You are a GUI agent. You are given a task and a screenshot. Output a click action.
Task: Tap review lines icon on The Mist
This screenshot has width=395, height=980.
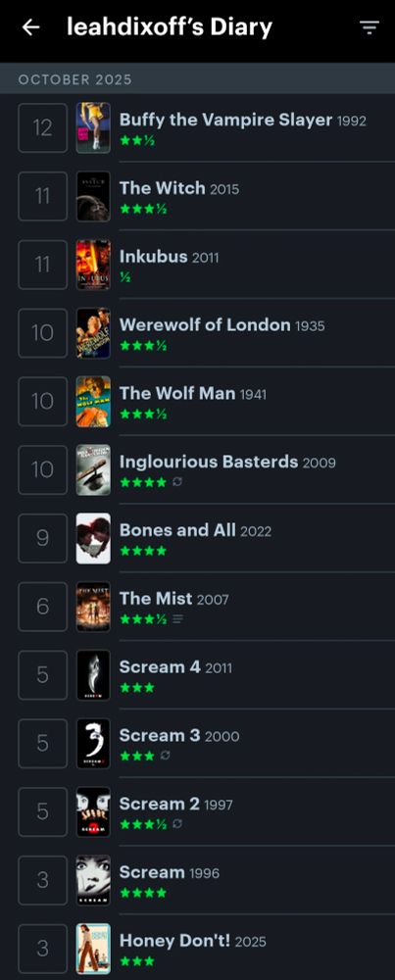[x=177, y=618]
